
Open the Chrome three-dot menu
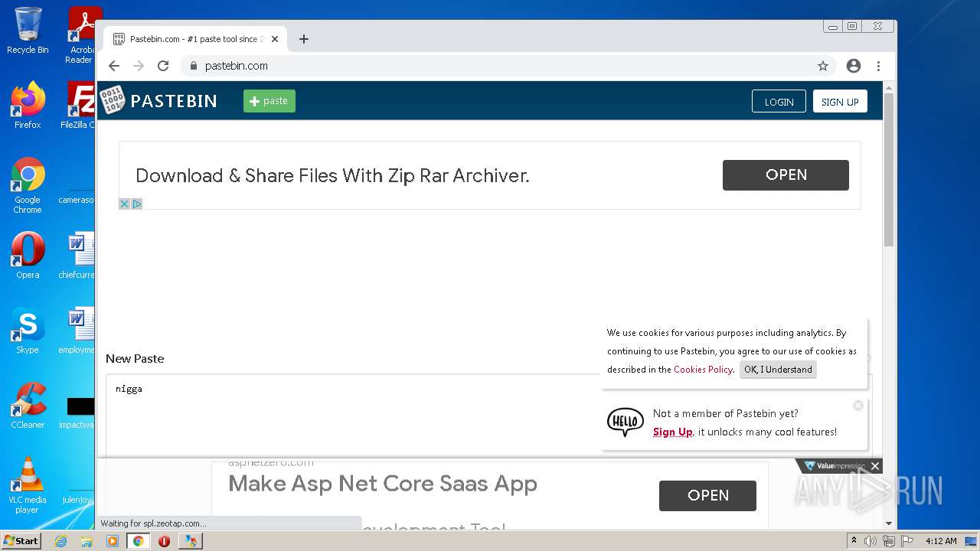click(x=878, y=66)
